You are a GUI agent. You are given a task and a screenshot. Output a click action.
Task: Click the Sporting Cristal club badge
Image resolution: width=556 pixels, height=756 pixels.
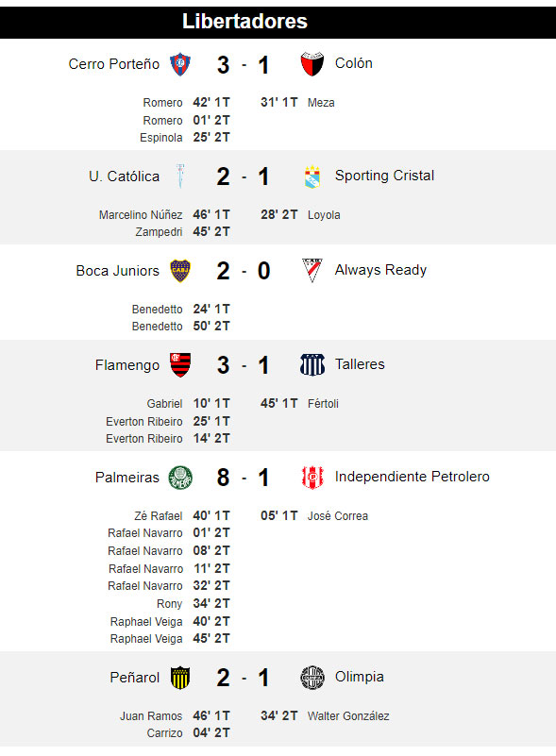pos(312,176)
